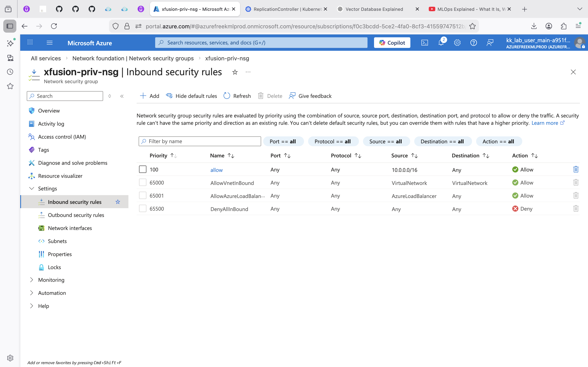Open Azure Cloud Shell icon
Viewport: 588px width, 367px height.
[x=424, y=43]
